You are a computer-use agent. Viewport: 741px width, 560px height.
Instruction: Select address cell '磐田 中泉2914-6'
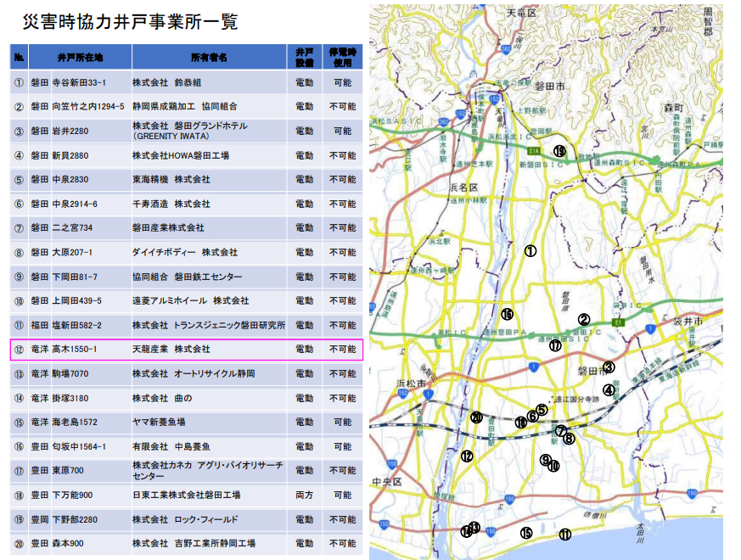65,204
